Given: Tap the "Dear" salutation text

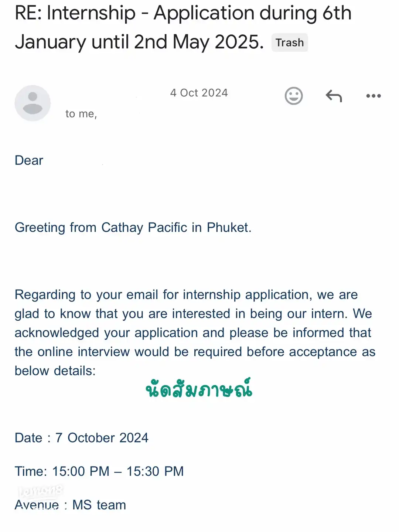Looking at the screenshot, I should pyautogui.click(x=29, y=160).
